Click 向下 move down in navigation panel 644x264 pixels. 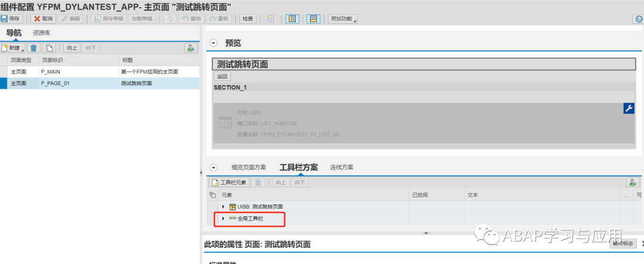pyautogui.click(x=91, y=48)
